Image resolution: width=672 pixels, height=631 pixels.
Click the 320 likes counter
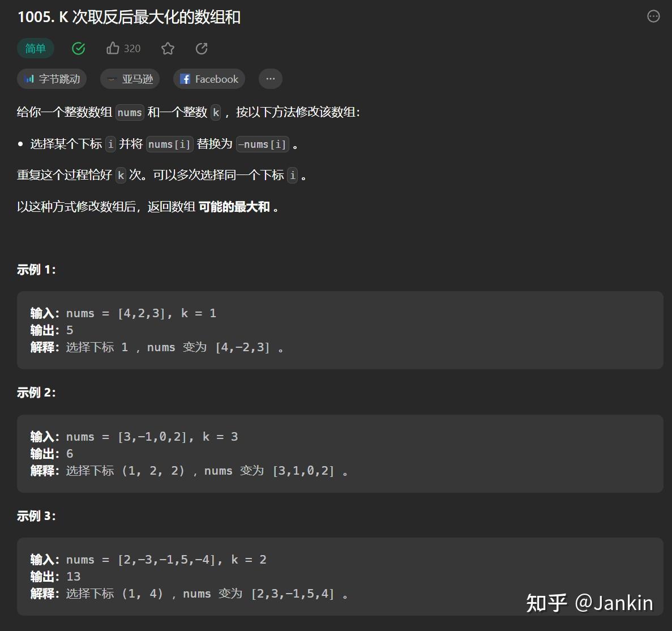click(x=131, y=48)
